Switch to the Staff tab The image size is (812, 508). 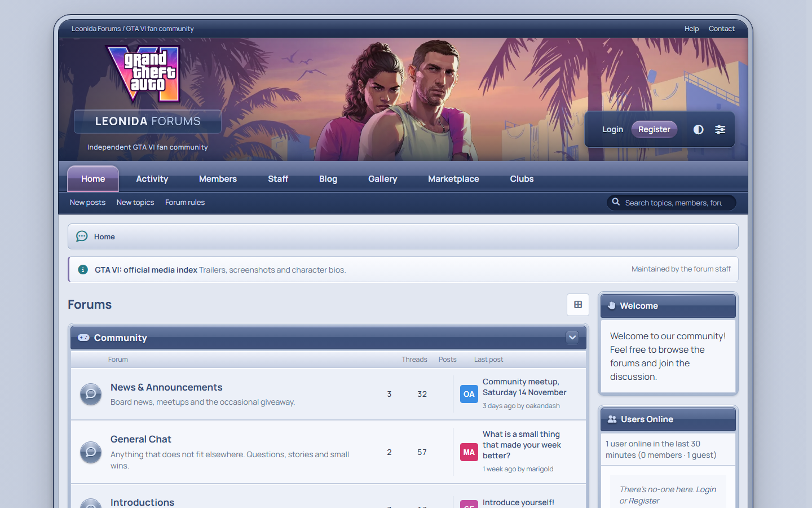(x=278, y=179)
